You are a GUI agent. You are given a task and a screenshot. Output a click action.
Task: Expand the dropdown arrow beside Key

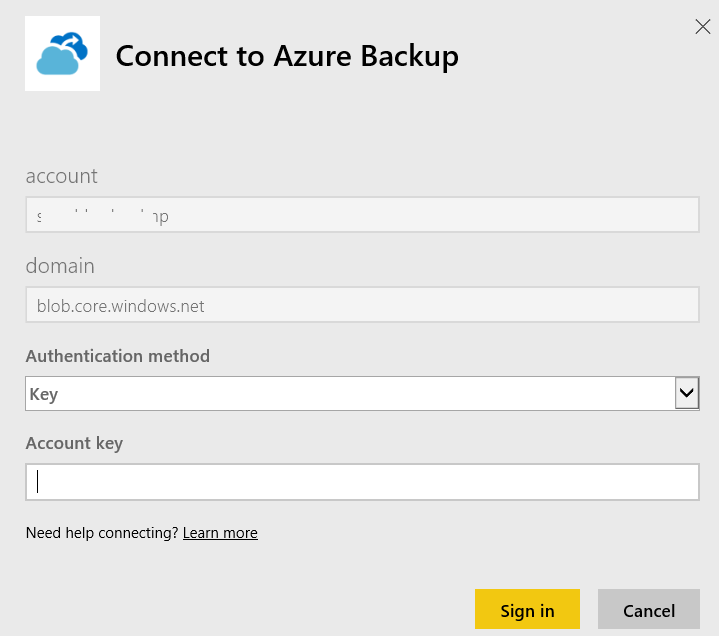(687, 393)
